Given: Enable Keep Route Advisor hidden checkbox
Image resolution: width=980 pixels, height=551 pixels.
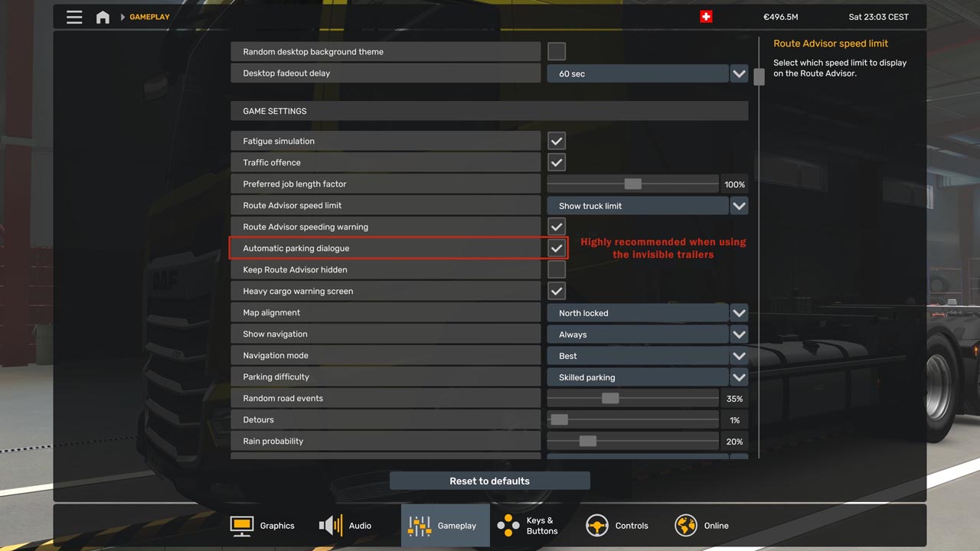Looking at the screenshot, I should [x=557, y=269].
